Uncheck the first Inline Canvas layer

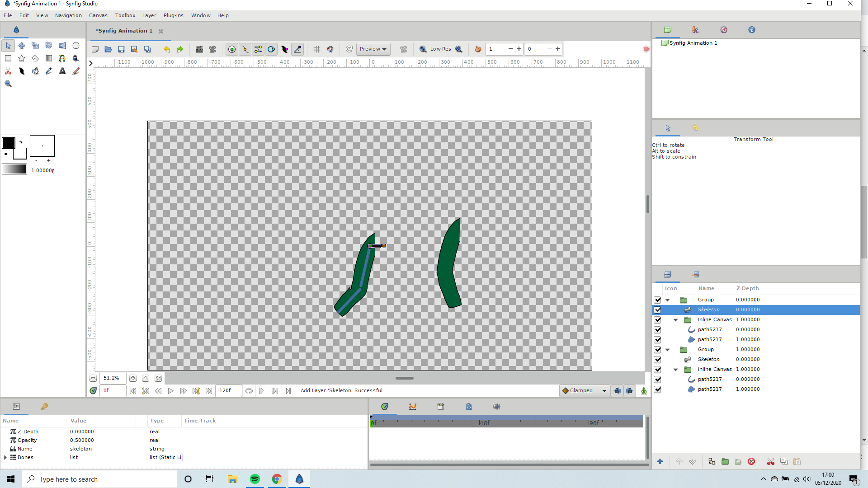[657, 320]
